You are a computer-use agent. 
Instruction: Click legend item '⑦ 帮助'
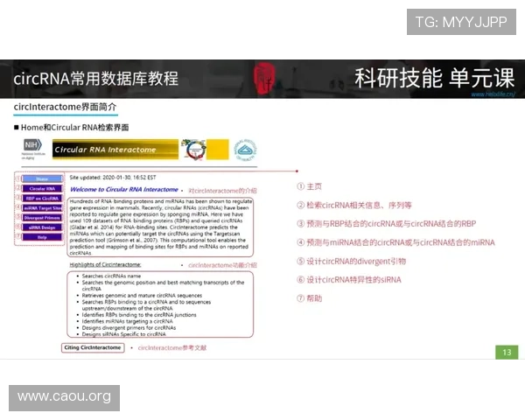pos(310,298)
